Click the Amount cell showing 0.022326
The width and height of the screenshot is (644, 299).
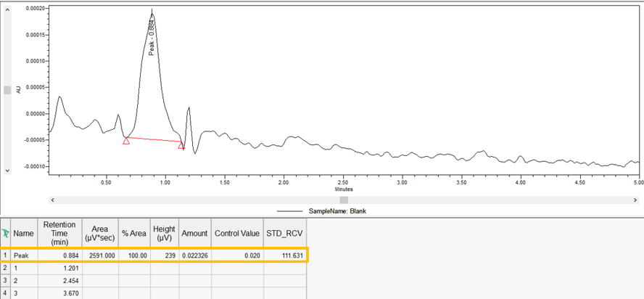194,255
